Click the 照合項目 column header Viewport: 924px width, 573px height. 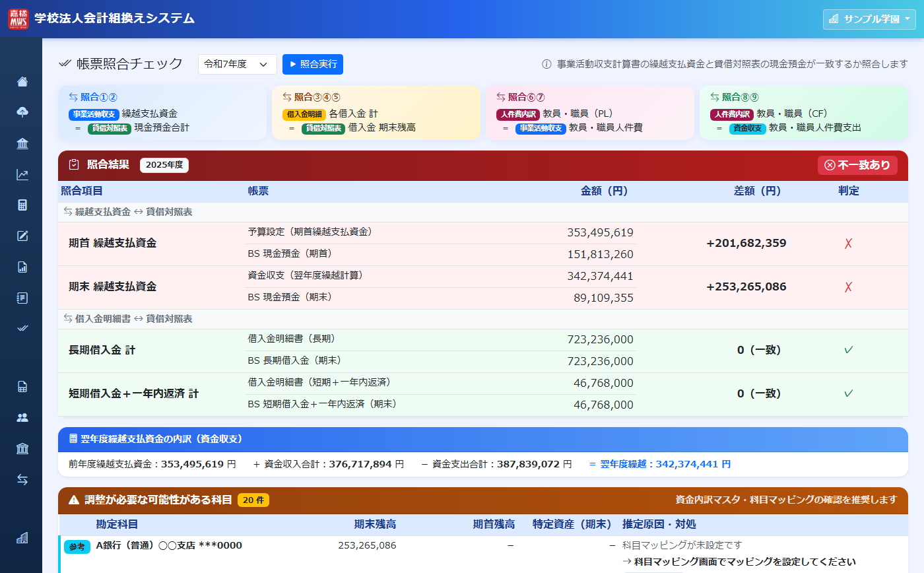[x=82, y=191]
